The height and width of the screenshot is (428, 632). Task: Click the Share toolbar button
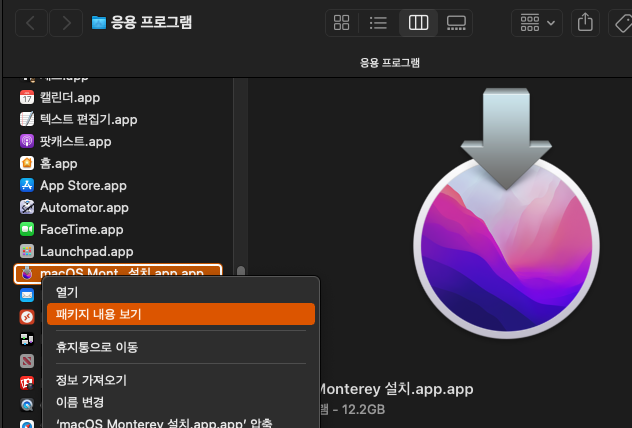point(585,23)
